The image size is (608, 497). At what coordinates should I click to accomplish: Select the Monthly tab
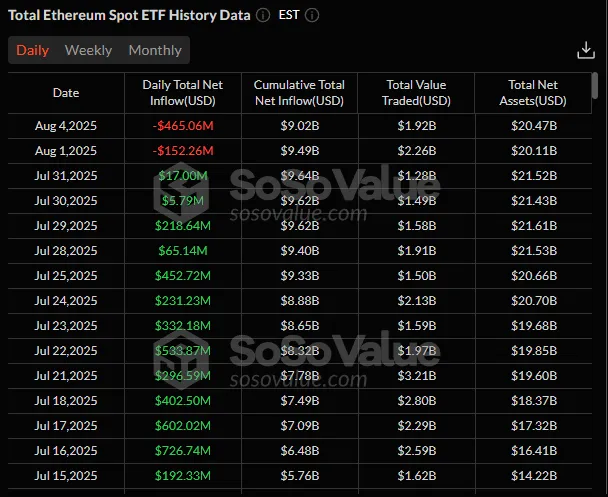155,50
